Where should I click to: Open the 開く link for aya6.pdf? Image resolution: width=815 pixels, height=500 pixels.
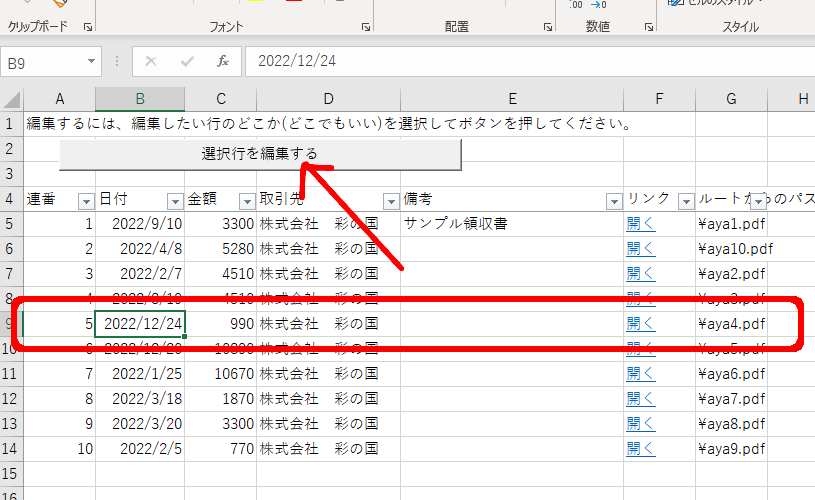[x=640, y=374]
